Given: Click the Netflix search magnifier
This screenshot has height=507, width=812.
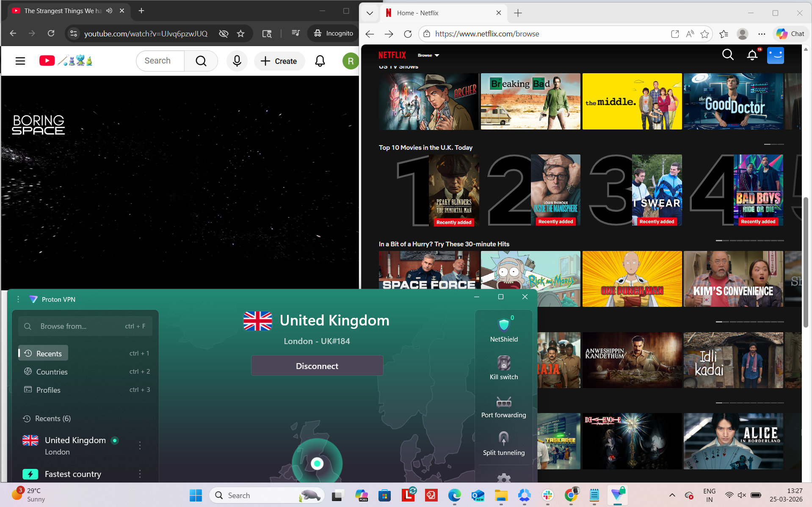Looking at the screenshot, I should tap(728, 55).
